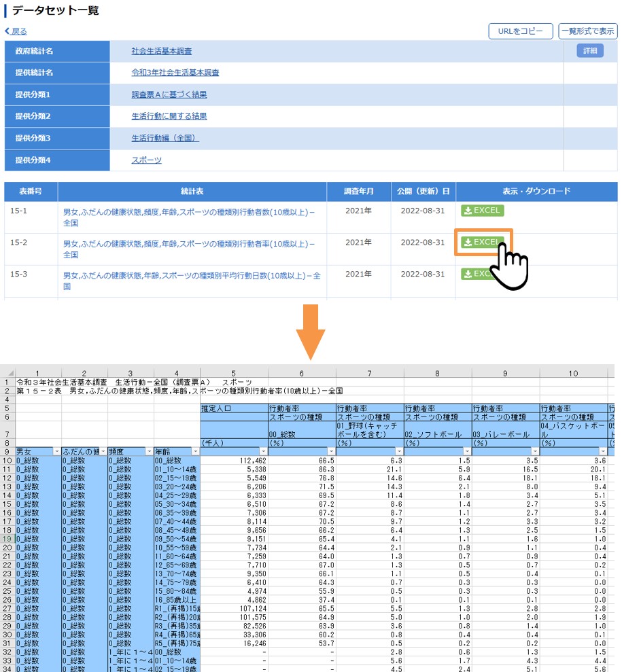Select cell 02_ソフトボール header
The height and width of the screenshot is (672, 622).
point(438,430)
